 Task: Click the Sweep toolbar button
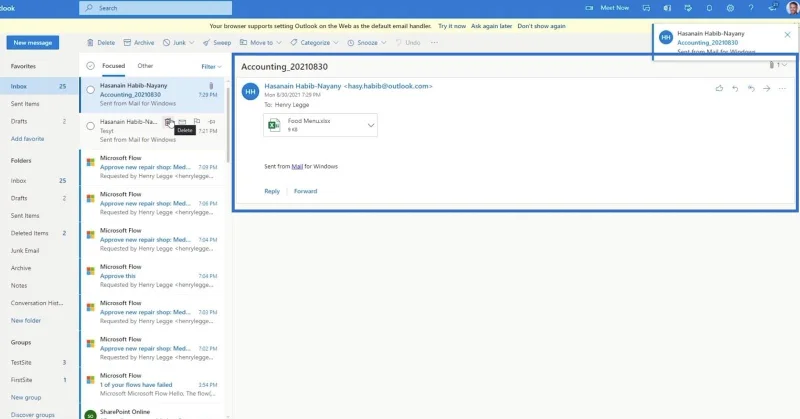(217, 43)
